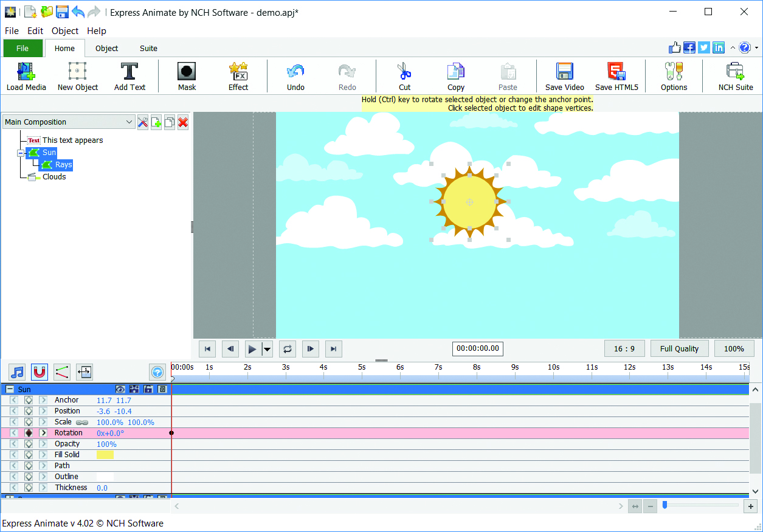This screenshot has width=763, height=532.
Task: Click the Add Text tool icon
Action: (129, 72)
